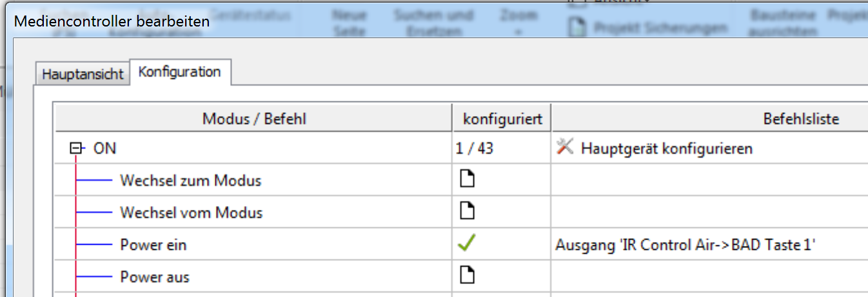This screenshot has width=868, height=297.
Task: Select the Wechsel zum Modus tree item
Action: pos(191,181)
